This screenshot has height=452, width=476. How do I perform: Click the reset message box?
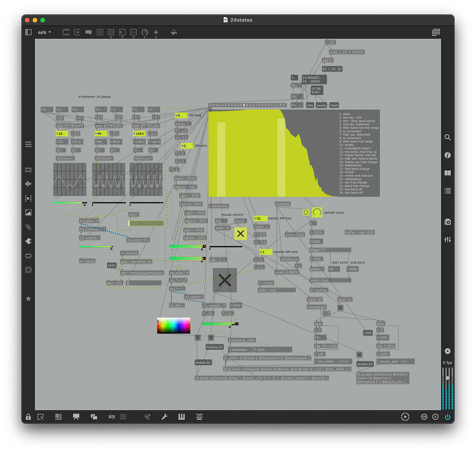[x=334, y=105]
